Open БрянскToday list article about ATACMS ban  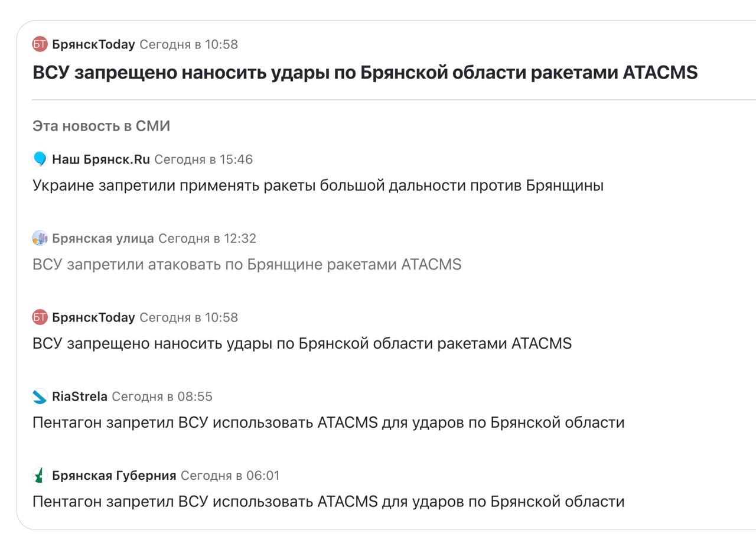click(302, 344)
